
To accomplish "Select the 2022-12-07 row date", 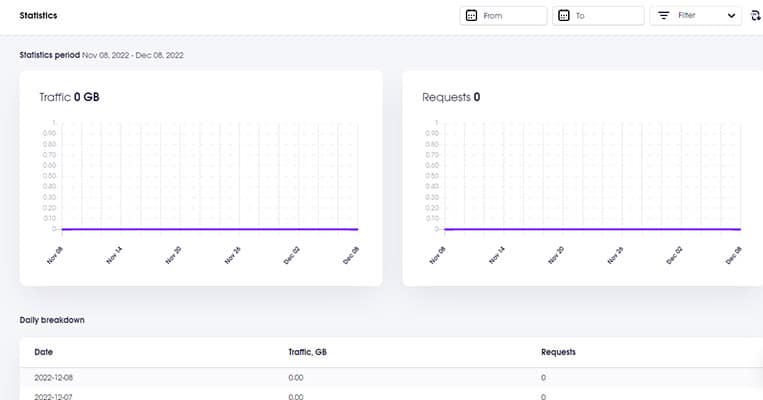I will click(56, 396).
